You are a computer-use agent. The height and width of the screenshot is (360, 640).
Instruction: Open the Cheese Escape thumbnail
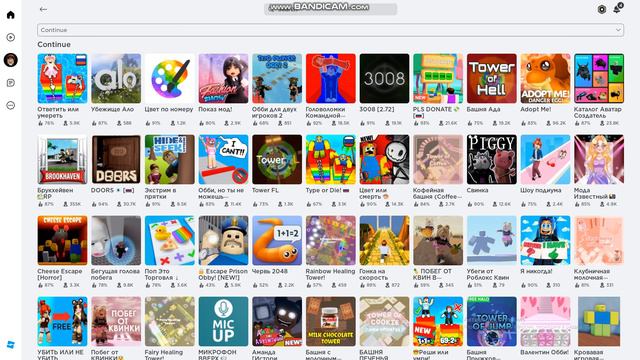coord(62,240)
